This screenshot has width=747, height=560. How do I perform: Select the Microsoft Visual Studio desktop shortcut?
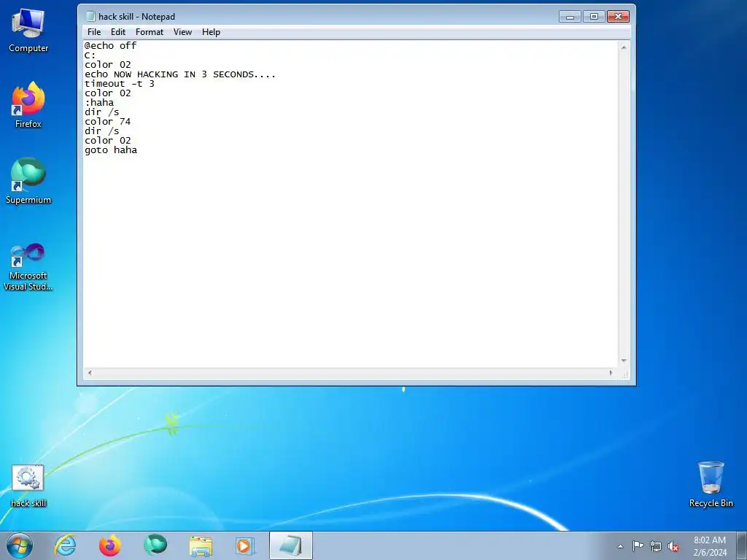[x=28, y=267]
